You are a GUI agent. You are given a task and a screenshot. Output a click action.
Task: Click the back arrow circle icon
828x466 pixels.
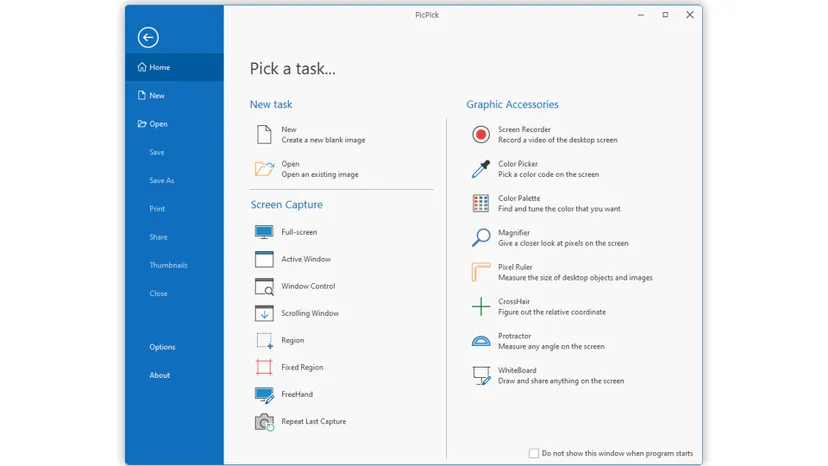pos(148,38)
